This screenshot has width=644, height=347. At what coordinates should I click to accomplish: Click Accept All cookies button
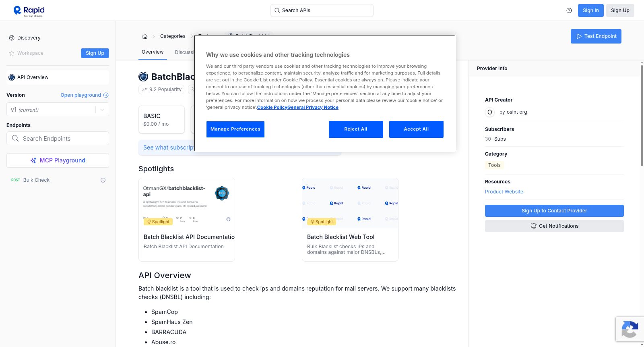(416, 129)
